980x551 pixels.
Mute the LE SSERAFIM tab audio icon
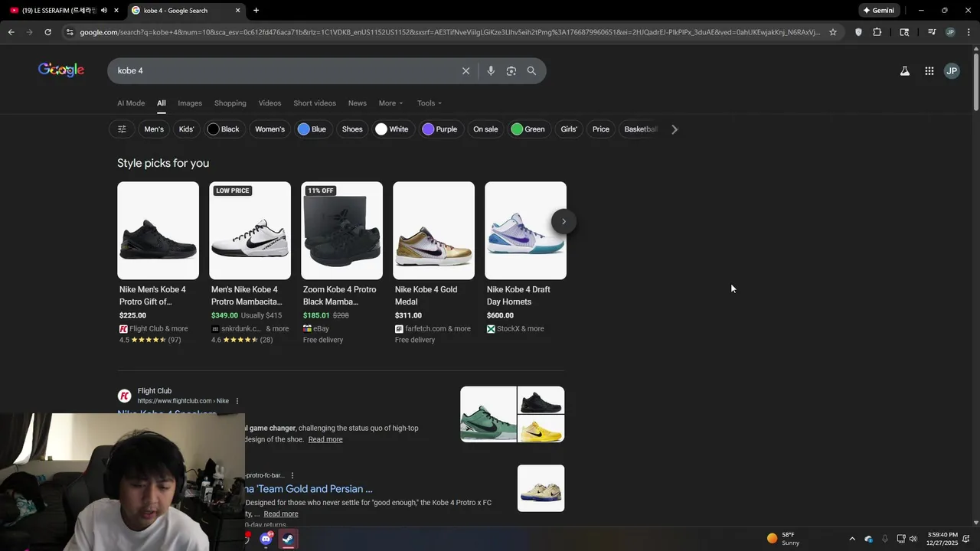click(x=104, y=11)
